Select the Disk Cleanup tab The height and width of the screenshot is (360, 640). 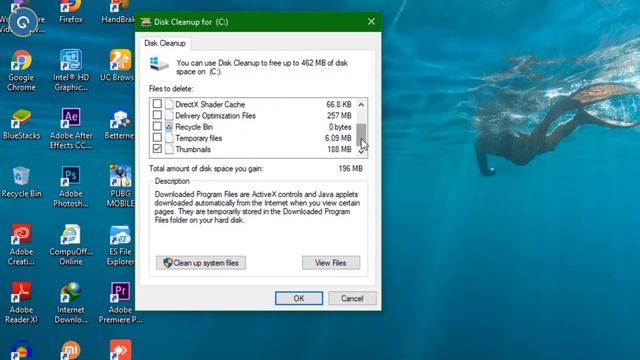pos(164,43)
